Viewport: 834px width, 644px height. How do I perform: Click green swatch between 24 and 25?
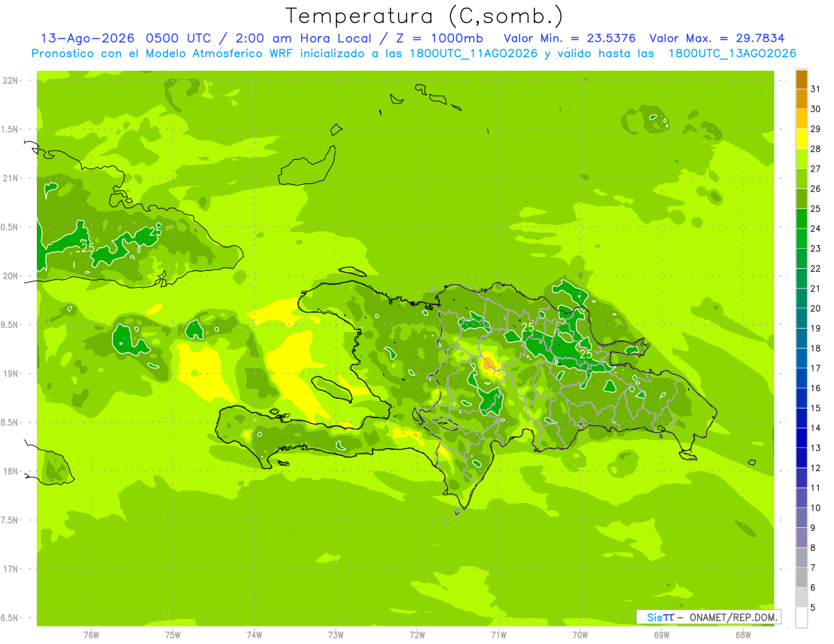tap(801, 219)
